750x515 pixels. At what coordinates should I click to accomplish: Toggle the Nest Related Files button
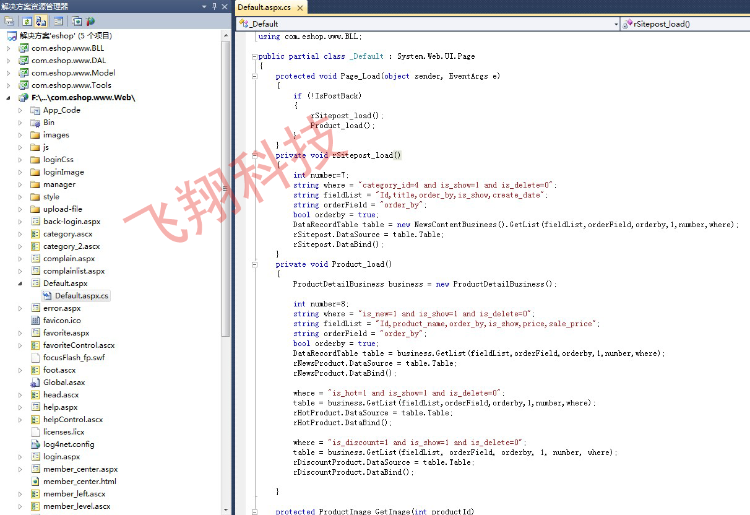click(41, 20)
